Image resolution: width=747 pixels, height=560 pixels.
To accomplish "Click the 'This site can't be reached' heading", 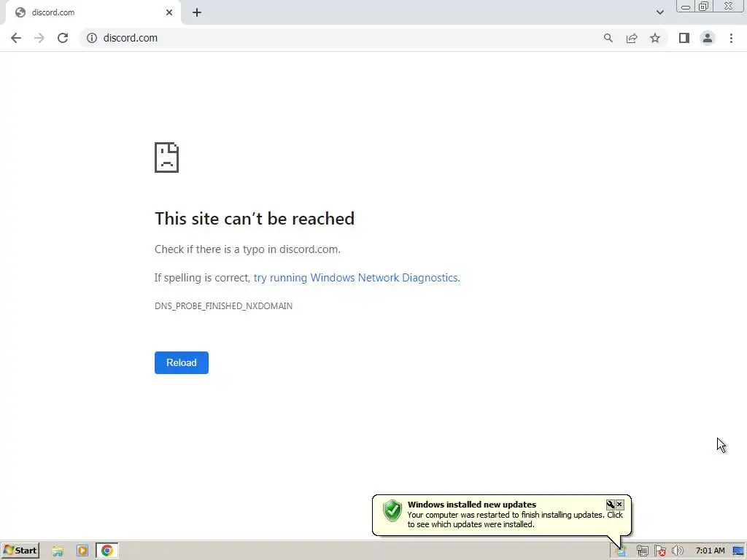I will 255,219.
